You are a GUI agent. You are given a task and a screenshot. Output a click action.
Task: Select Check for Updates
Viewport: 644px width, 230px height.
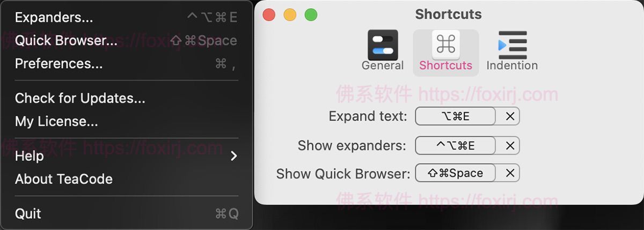point(80,99)
